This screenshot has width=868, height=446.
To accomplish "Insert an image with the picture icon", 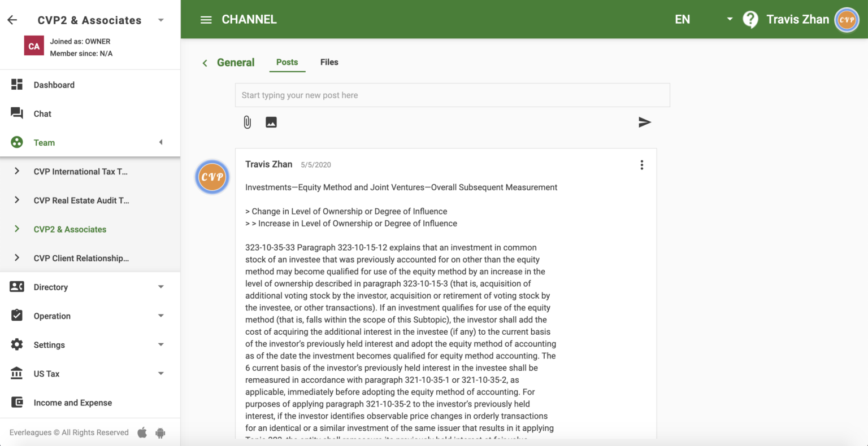I will click(x=271, y=122).
